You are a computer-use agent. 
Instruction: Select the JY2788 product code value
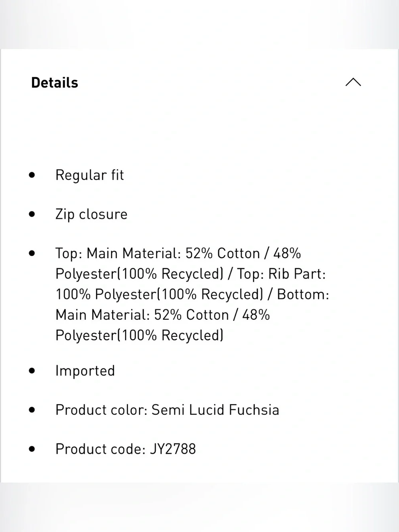click(173, 449)
